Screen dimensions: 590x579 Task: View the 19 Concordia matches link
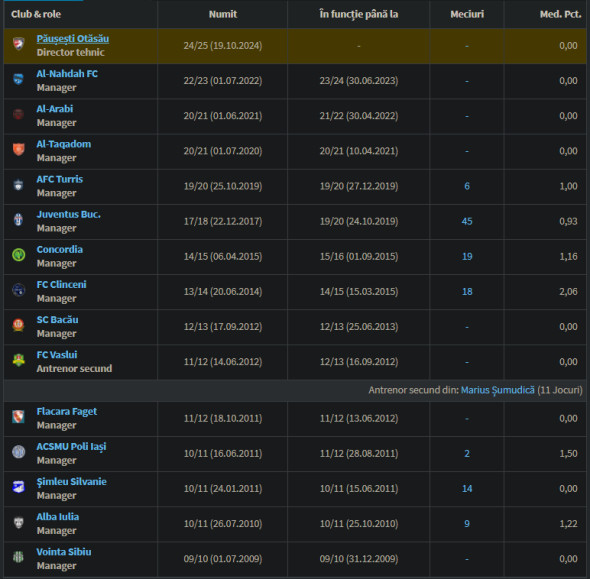[x=467, y=256]
